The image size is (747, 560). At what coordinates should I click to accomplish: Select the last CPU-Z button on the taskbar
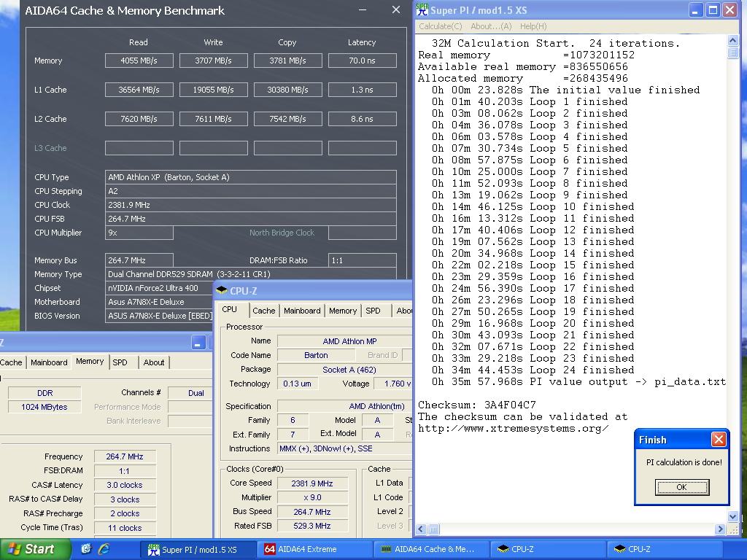click(664, 550)
